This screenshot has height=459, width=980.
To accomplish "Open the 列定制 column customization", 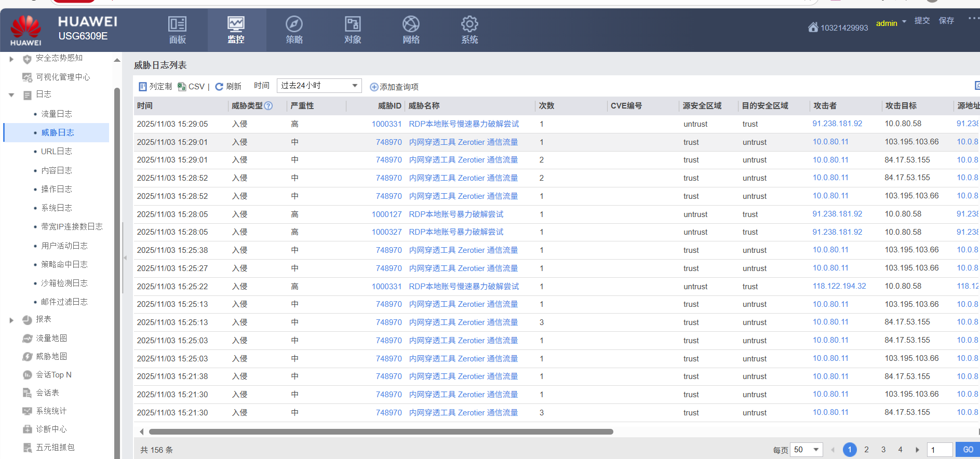I will pos(155,87).
